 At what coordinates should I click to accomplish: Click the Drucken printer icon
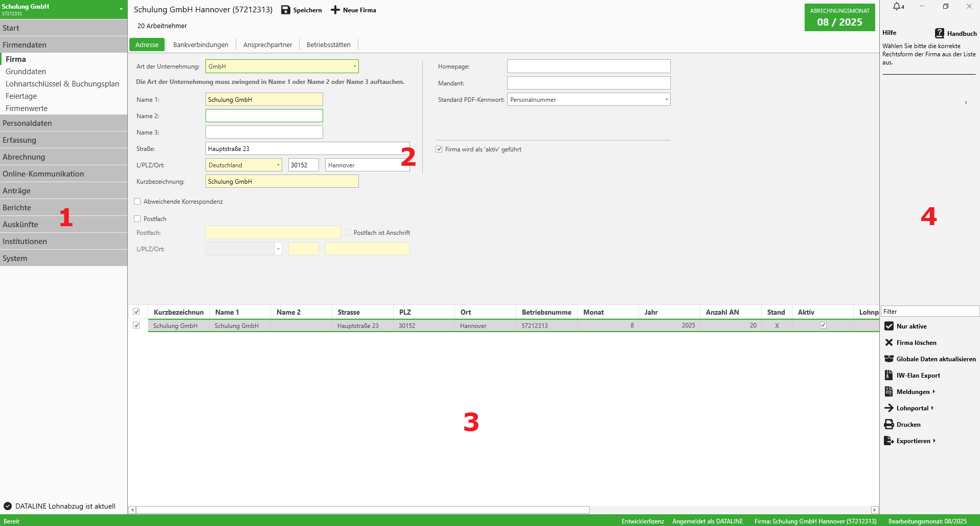(889, 424)
